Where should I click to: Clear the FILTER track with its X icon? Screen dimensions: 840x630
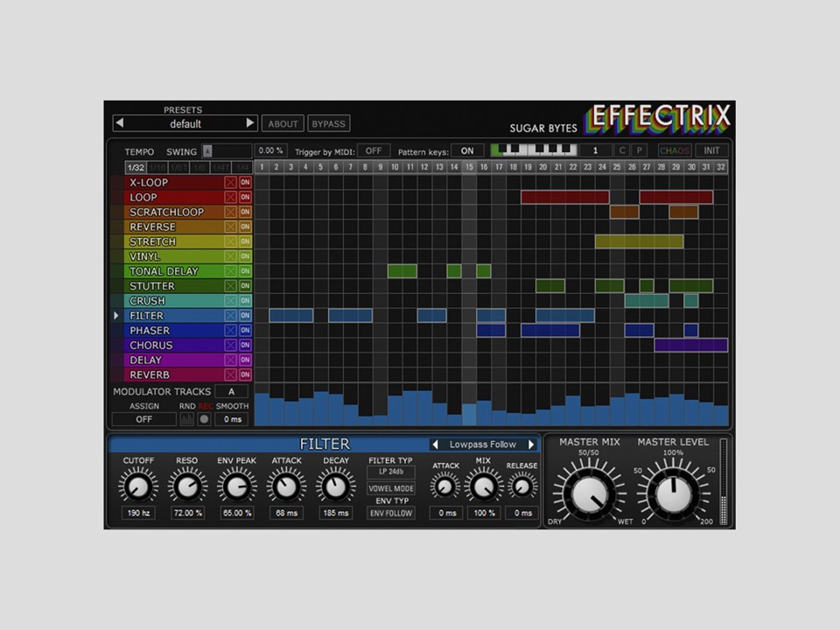coord(230,316)
